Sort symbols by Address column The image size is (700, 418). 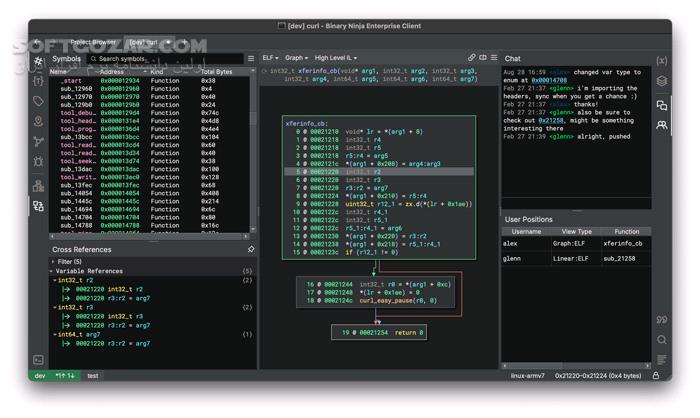(x=124, y=71)
